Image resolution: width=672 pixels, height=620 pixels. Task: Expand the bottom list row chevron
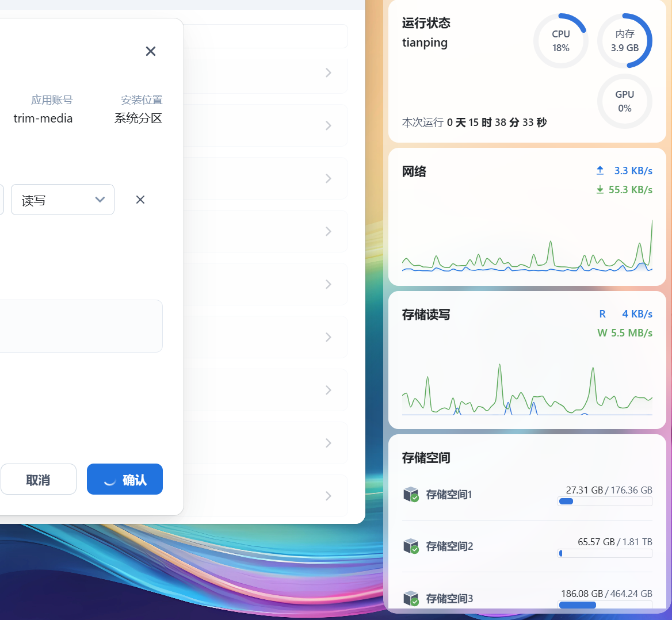[329, 496]
